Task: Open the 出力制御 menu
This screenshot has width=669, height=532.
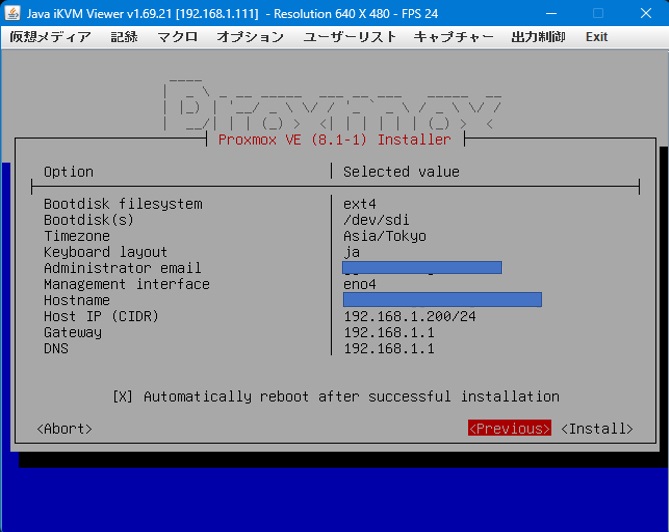Action: [x=538, y=37]
